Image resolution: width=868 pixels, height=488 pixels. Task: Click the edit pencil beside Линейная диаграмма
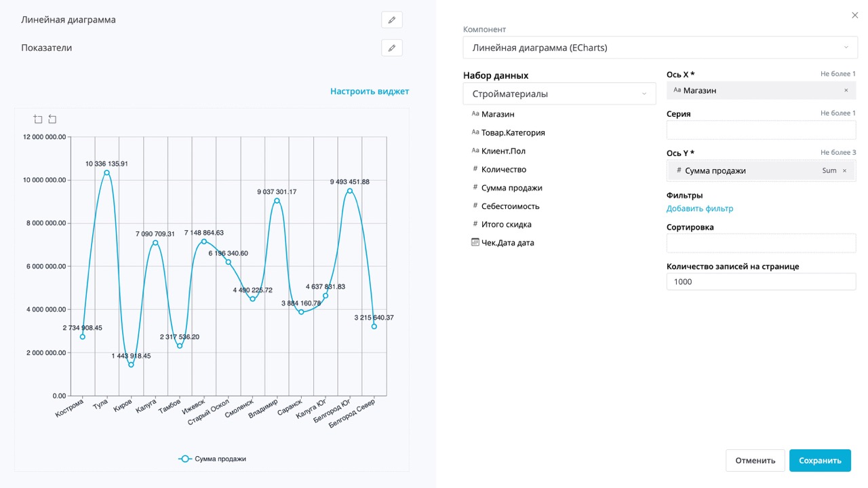(x=391, y=20)
